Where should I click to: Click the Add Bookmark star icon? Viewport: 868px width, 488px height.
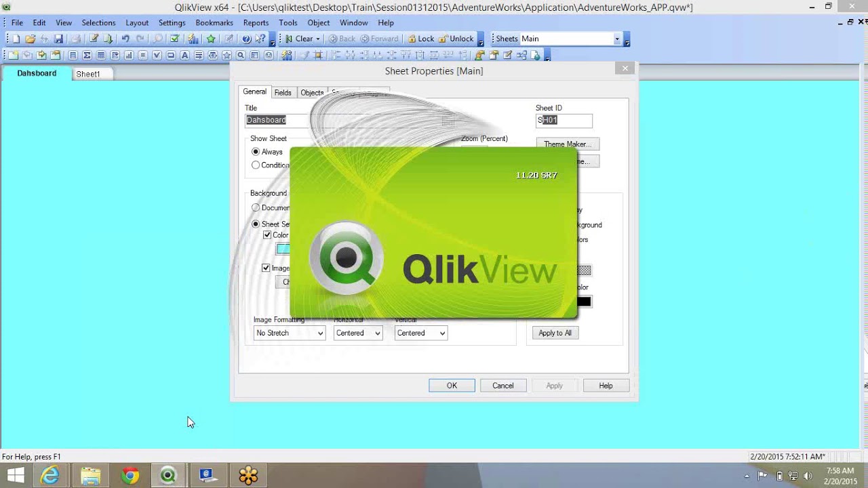coord(211,39)
